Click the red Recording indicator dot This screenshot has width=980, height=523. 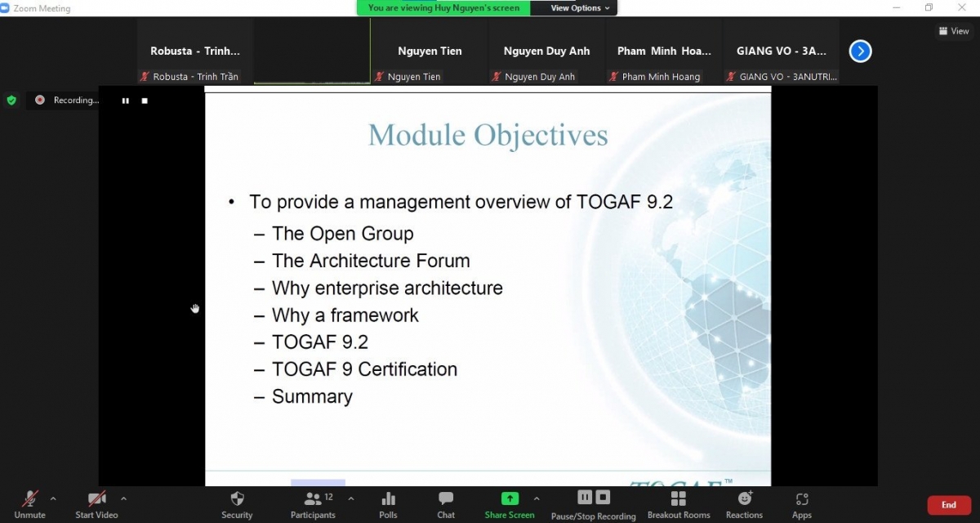click(x=39, y=100)
